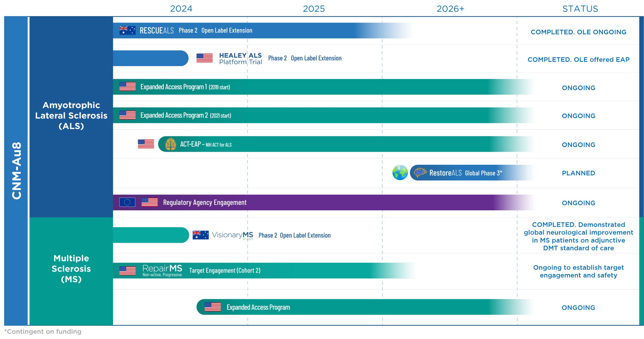Select the STATUS column header

[x=580, y=9]
